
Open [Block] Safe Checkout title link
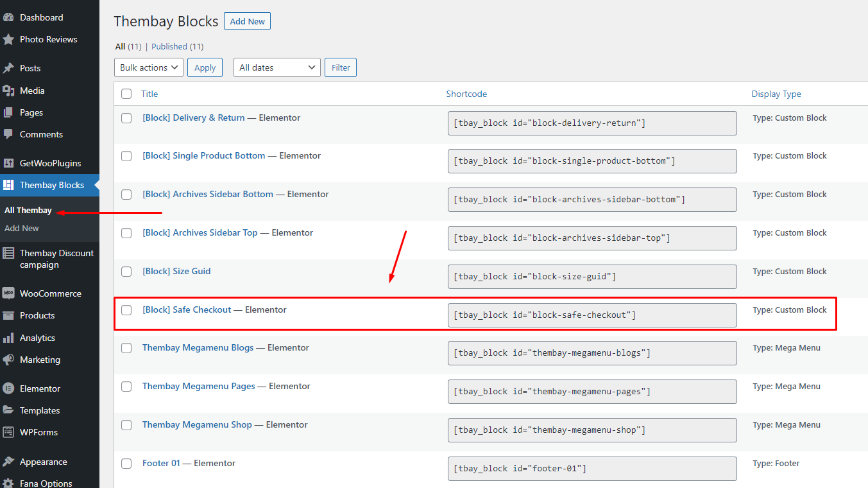(187, 309)
